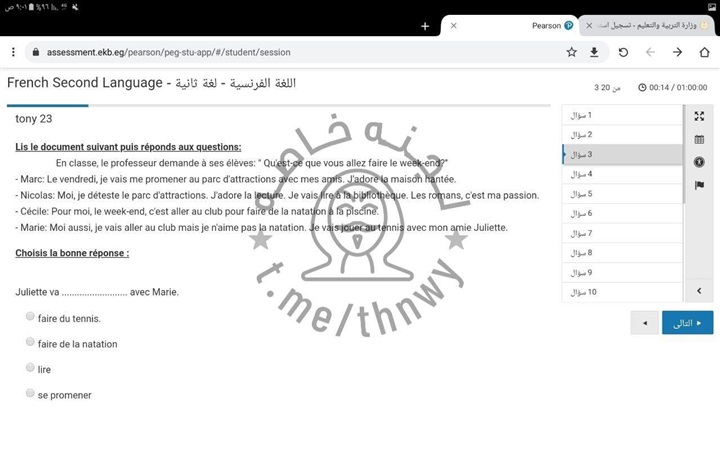Collapse the question list side panel chevron

[x=699, y=291]
